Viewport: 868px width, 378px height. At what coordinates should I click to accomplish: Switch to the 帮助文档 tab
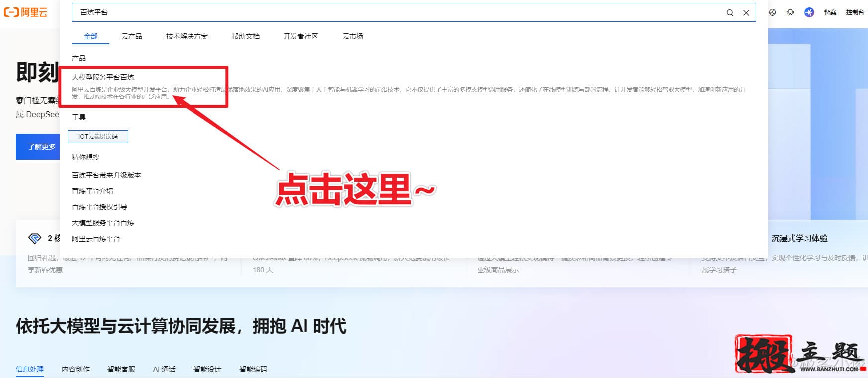coord(246,36)
